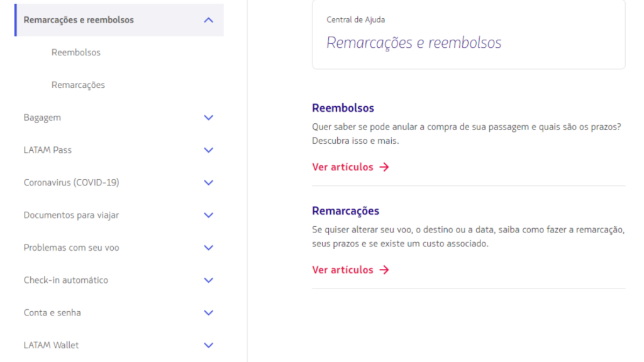Click Ver artículos link under Remarcações
The height and width of the screenshot is (362, 644).
[343, 270]
